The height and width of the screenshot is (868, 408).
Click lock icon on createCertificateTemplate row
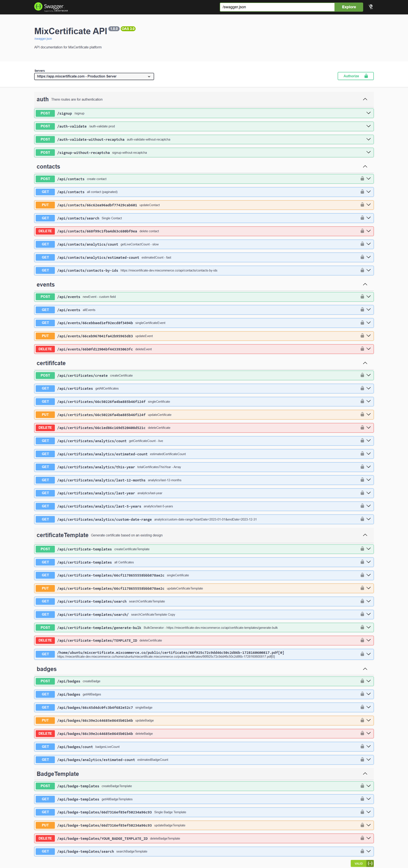click(362, 549)
